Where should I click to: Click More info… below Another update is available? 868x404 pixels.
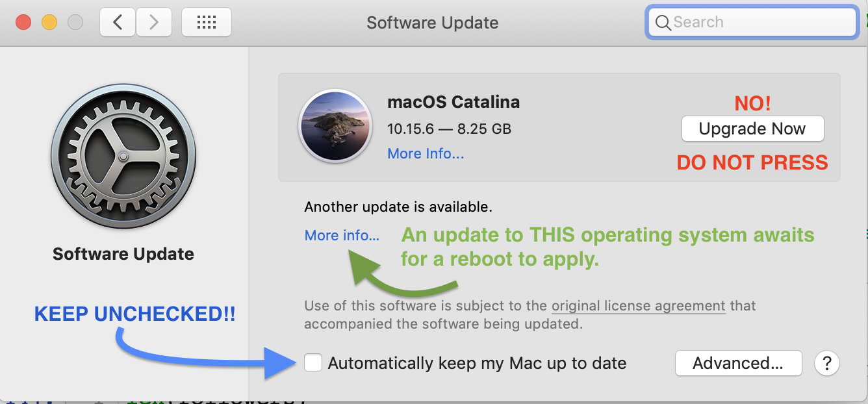tap(342, 235)
